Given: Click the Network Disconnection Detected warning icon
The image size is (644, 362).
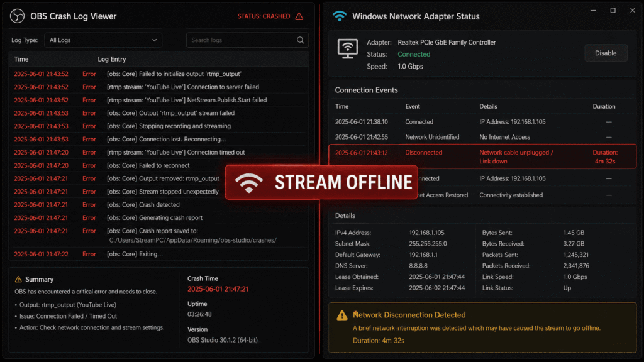Looking at the screenshot, I should click(341, 315).
